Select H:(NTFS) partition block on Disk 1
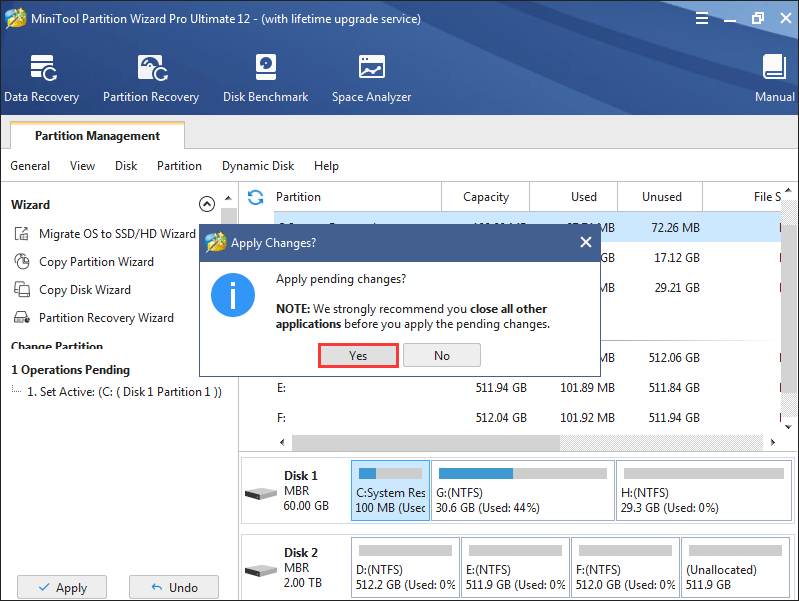799x601 pixels. [704, 490]
